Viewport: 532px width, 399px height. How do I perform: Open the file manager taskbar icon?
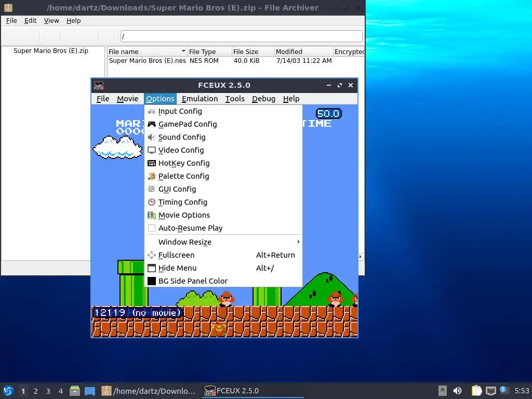click(75, 391)
